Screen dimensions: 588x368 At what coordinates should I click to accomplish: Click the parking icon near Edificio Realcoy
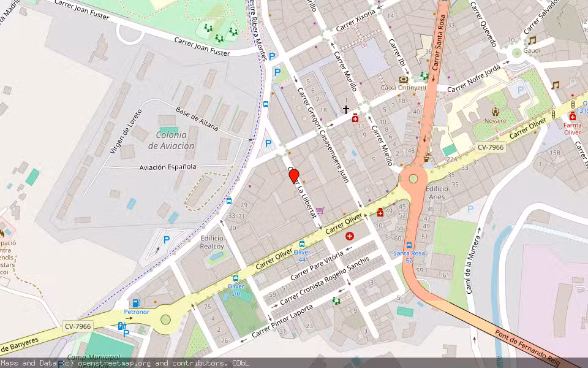pyautogui.click(x=167, y=239)
